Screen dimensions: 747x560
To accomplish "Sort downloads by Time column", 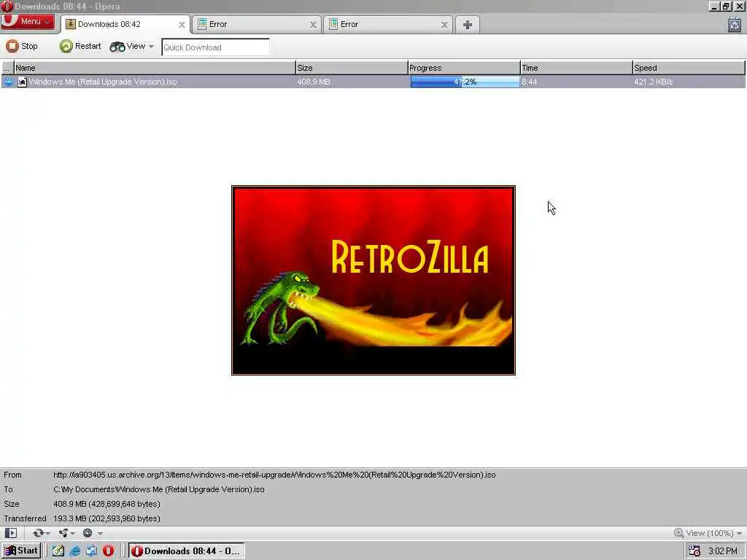I will [576, 68].
